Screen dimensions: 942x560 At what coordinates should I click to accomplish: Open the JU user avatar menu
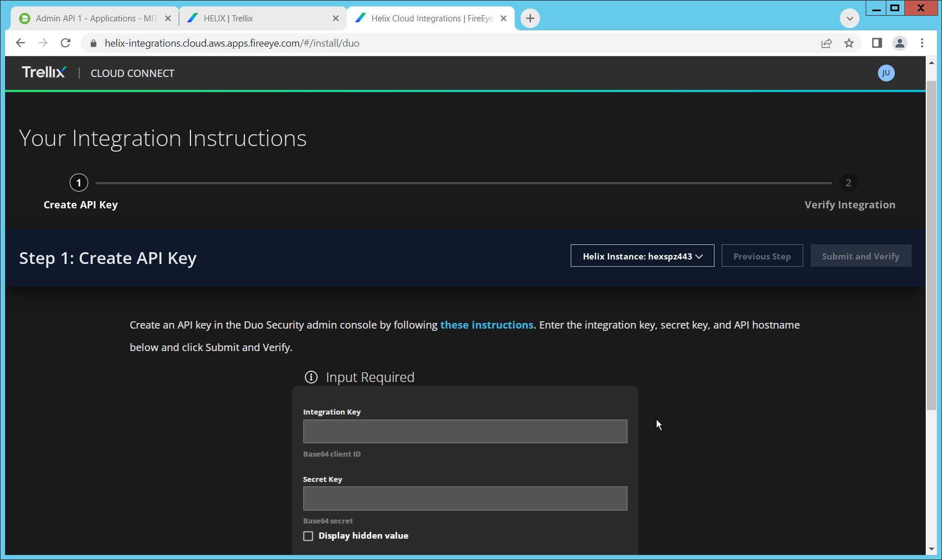[x=886, y=73]
